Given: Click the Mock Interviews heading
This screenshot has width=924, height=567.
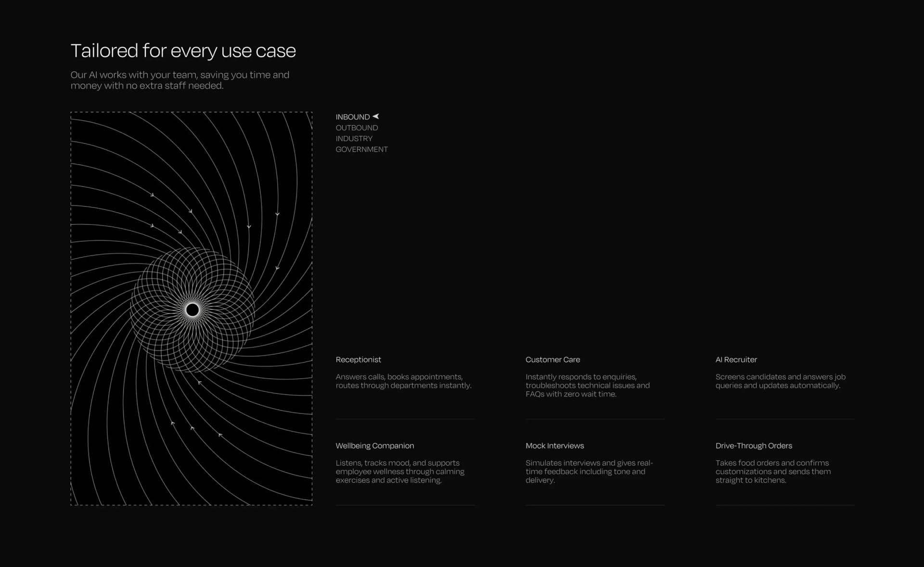Looking at the screenshot, I should (554, 446).
